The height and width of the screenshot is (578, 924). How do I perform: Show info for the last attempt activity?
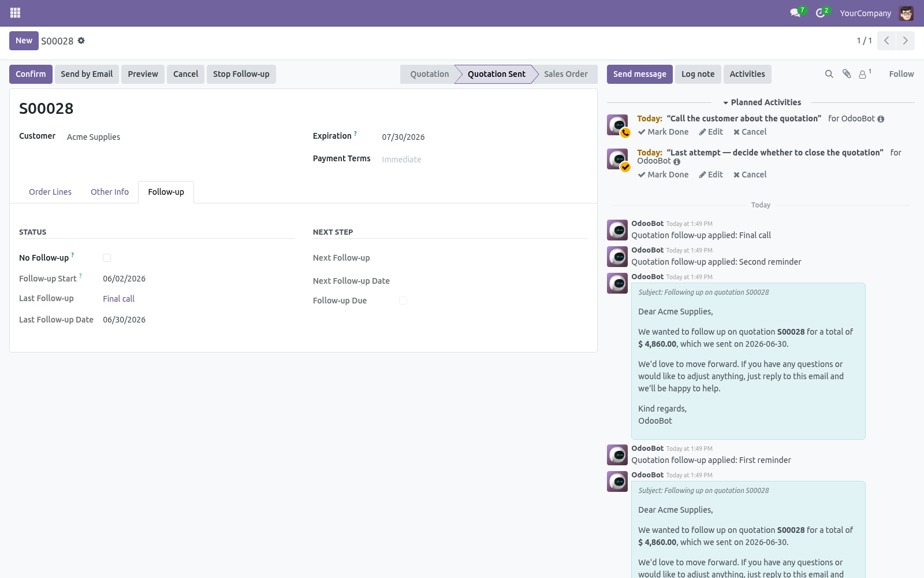tap(677, 162)
